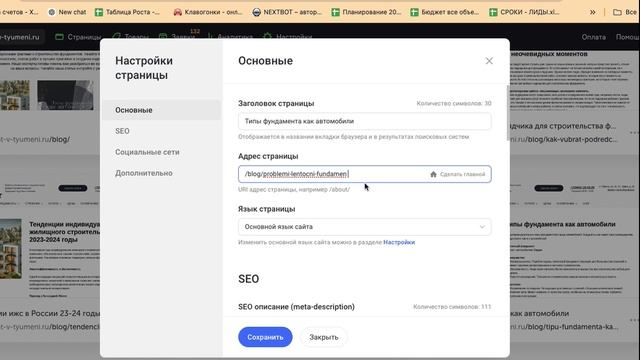Open 'Социальные сети' settings section
640x360 pixels.
pos(147,152)
